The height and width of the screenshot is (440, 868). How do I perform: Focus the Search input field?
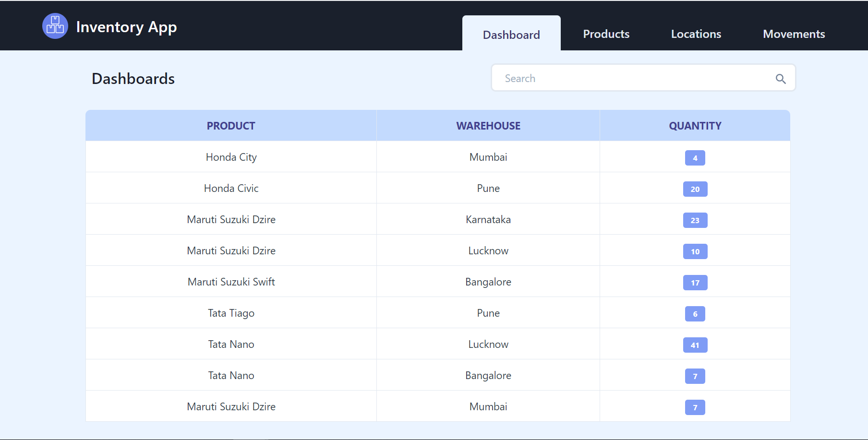(643, 78)
